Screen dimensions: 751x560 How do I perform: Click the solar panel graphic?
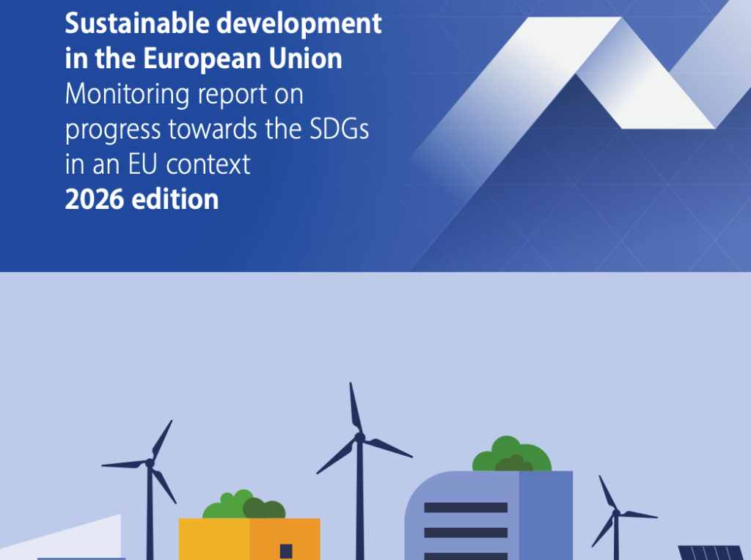[x=711, y=553]
